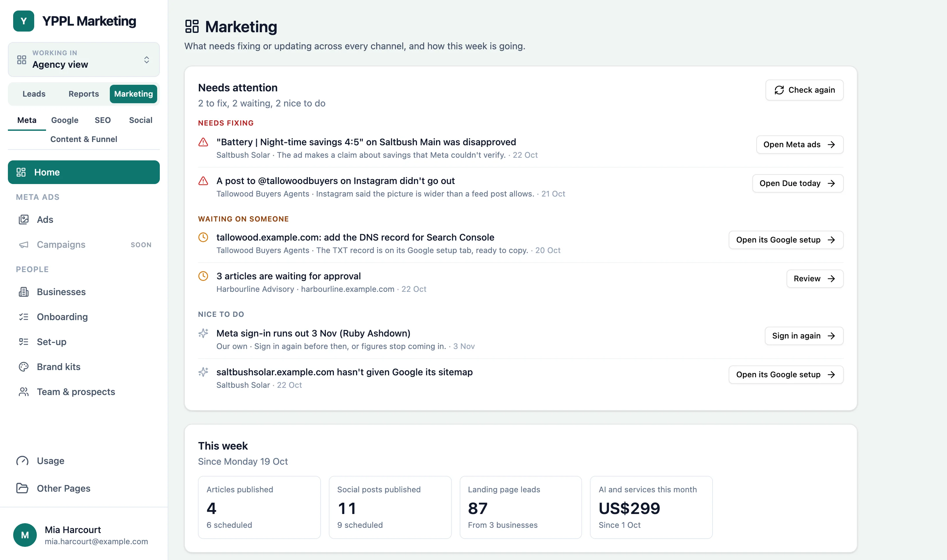947x560 pixels.
Task: Open the Businesses page
Action: pos(84,292)
